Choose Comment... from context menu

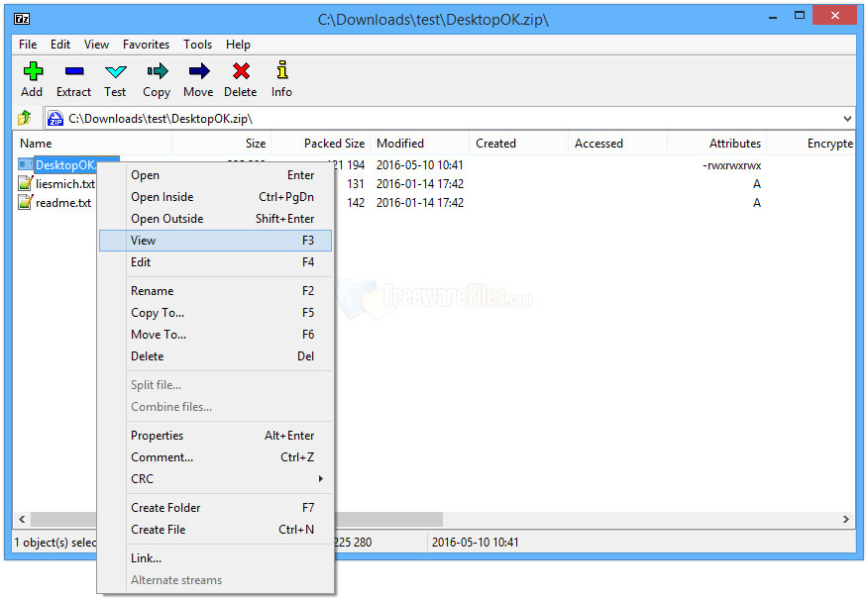click(216, 457)
